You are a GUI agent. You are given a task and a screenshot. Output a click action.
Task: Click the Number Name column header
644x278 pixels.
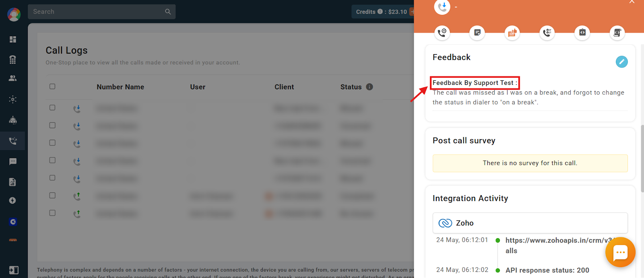pyautogui.click(x=120, y=87)
